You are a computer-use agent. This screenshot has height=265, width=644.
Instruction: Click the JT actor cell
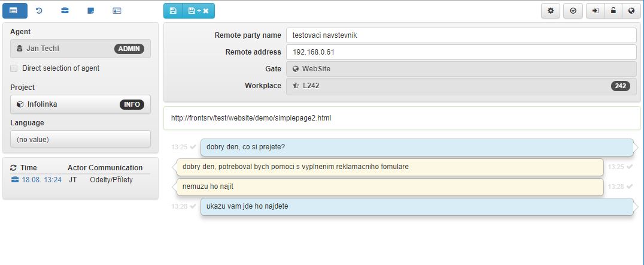point(72,180)
